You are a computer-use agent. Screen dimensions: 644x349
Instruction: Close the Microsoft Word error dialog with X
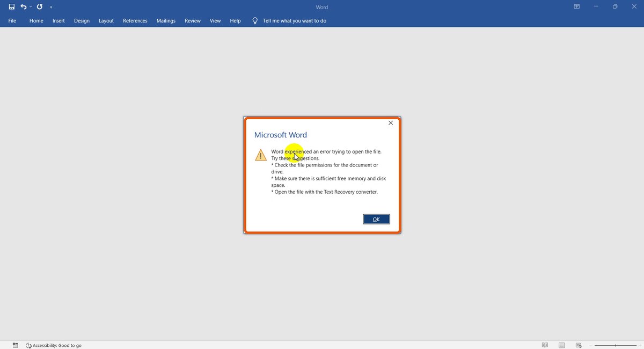click(x=391, y=123)
